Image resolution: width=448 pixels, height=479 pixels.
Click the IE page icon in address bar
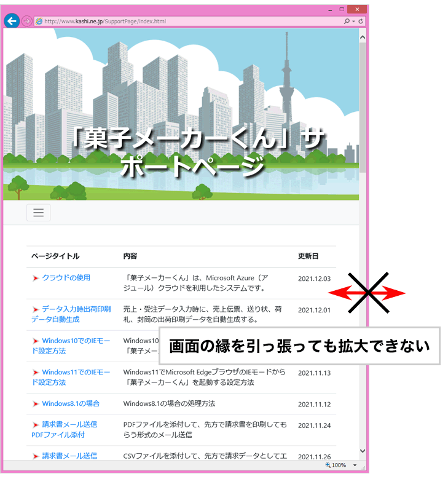point(39,22)
